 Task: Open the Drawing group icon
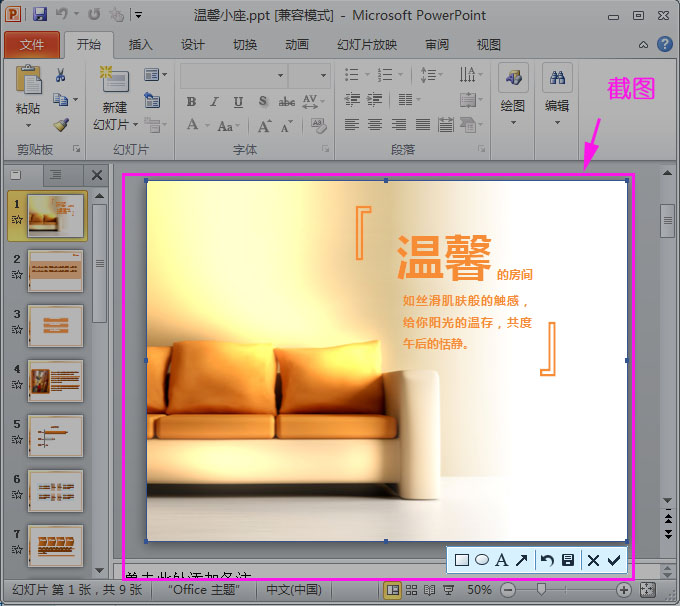pos(513,78)
